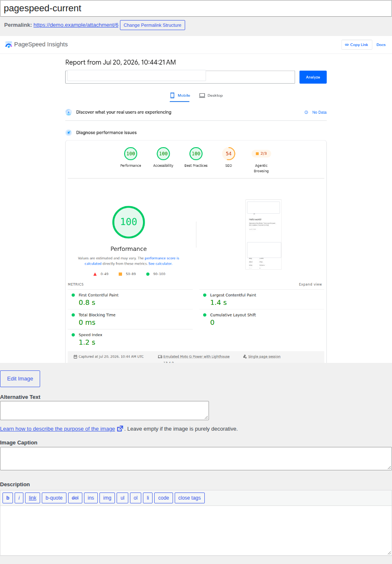
Task: Switch to the Desktop tab
Action: coord(211,95)
